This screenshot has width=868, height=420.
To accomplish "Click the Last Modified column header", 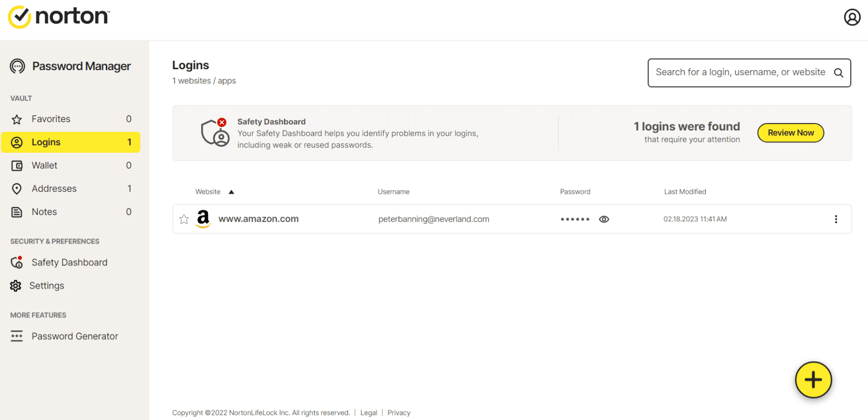I will click(685, 192).
